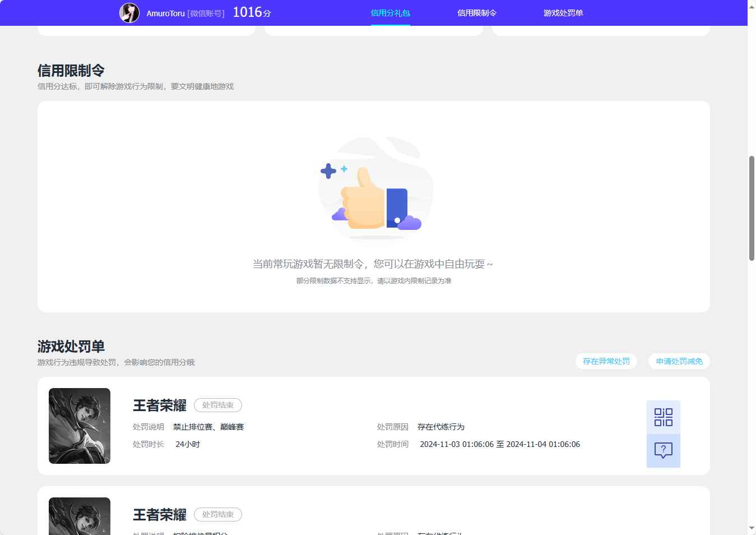Click the scrollbar down arrow

pos(752,528)
